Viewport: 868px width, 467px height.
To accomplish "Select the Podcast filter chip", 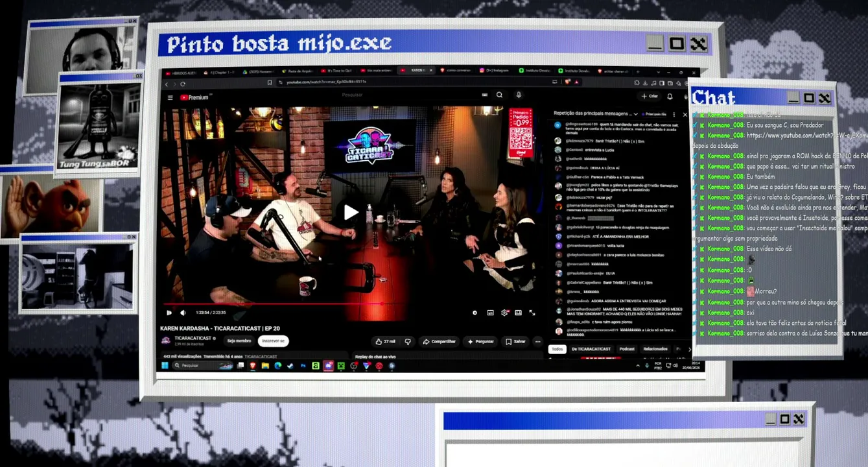I will point(627,349).
